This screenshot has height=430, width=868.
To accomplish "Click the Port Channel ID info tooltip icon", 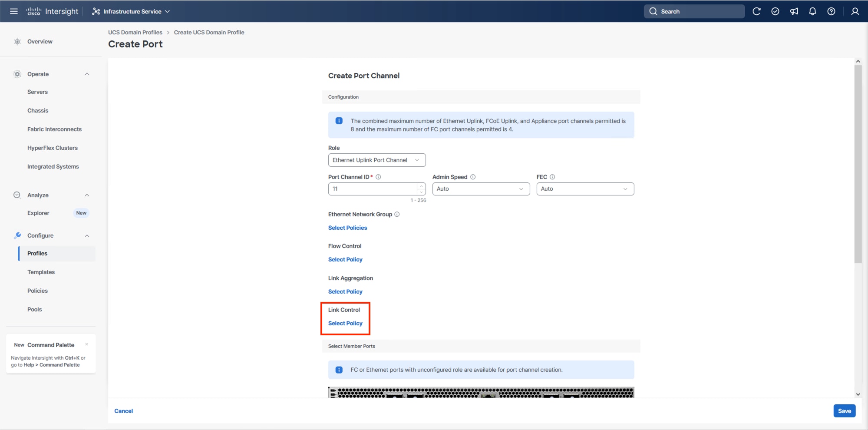I will click(x=378, y=177).
